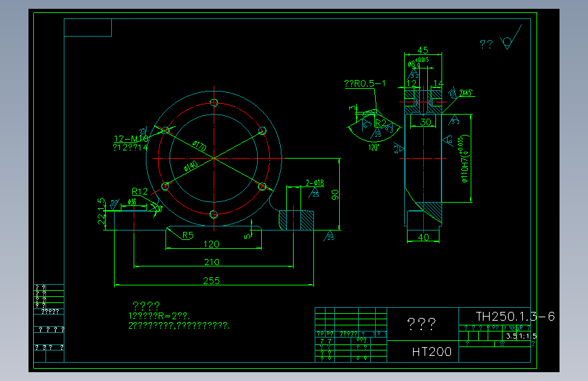Screen dimensions: 588x381
Task: Select the top bolt hole on flange circle
Action: 214,102
